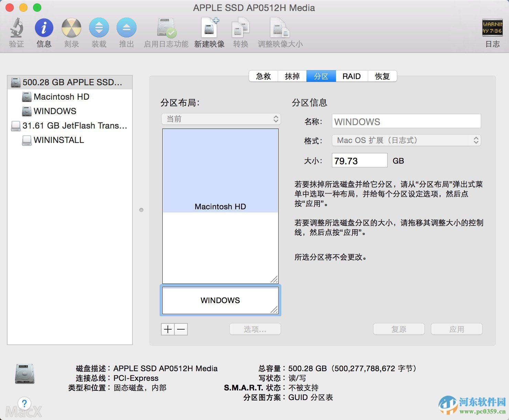Select the Macintosh HD partition block
Screen dimensions: 509x420
click(x=220, y=206)
